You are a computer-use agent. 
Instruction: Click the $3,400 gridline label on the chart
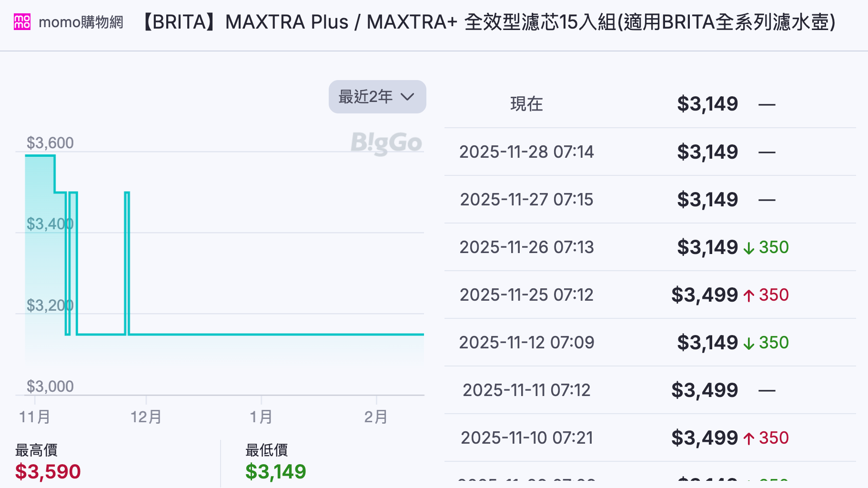(x=50, y=224)
